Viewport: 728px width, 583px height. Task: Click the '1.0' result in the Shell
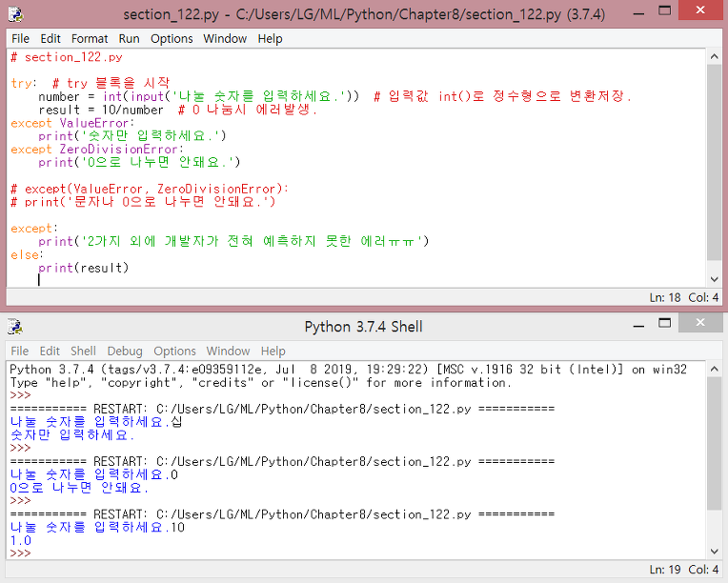click(x=21, y=541)
